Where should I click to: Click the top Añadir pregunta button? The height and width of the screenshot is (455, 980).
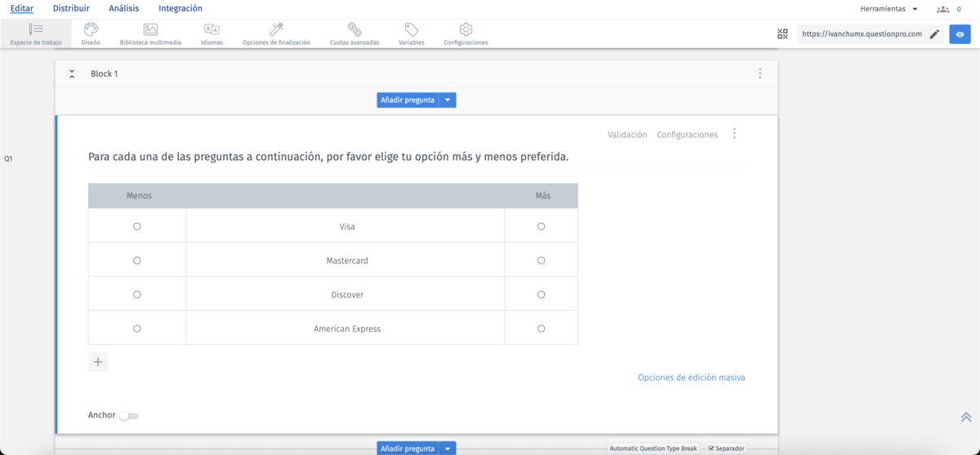coord(408,100)
